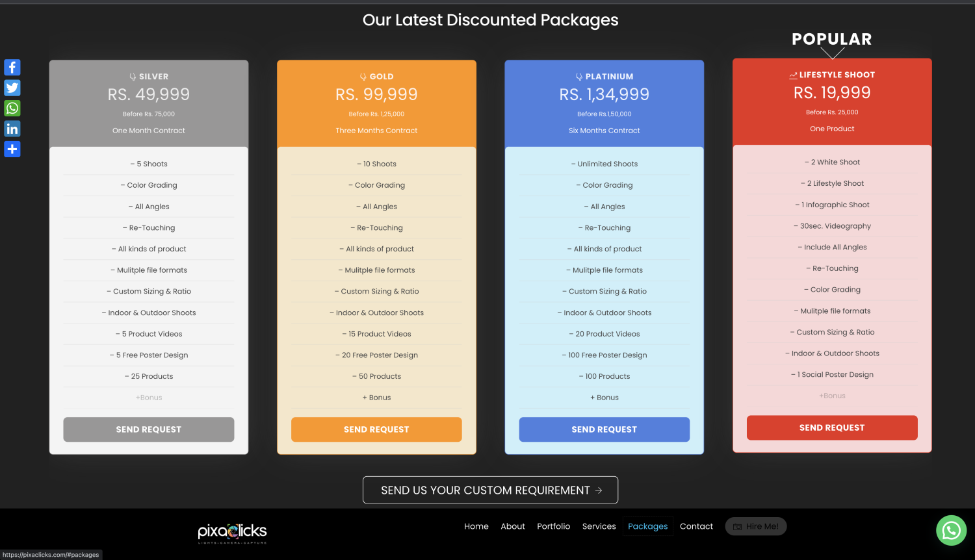Share page via Facebook icon
Screen dimensions: 975x560
pos(12,68)
